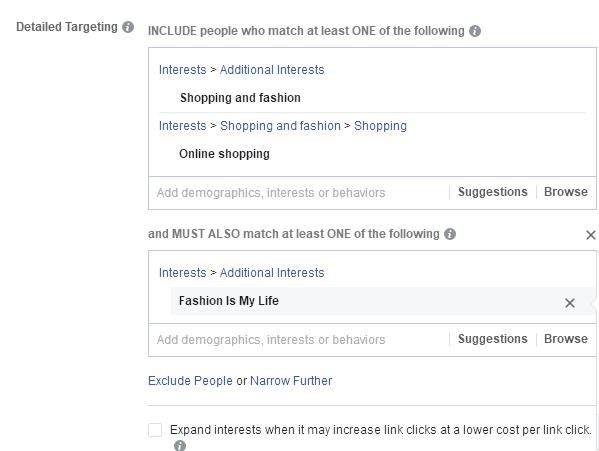This screenshot has width=599, height=451.
Task: Click Narrow Further link
Action: coord(291,381)
